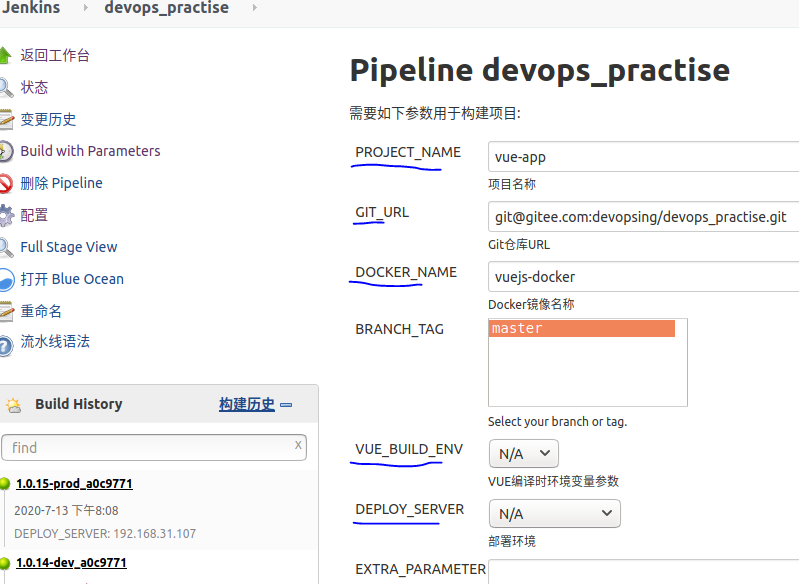
Task: Click the notepad icon beside 变更历史
Action: (6, 119)
